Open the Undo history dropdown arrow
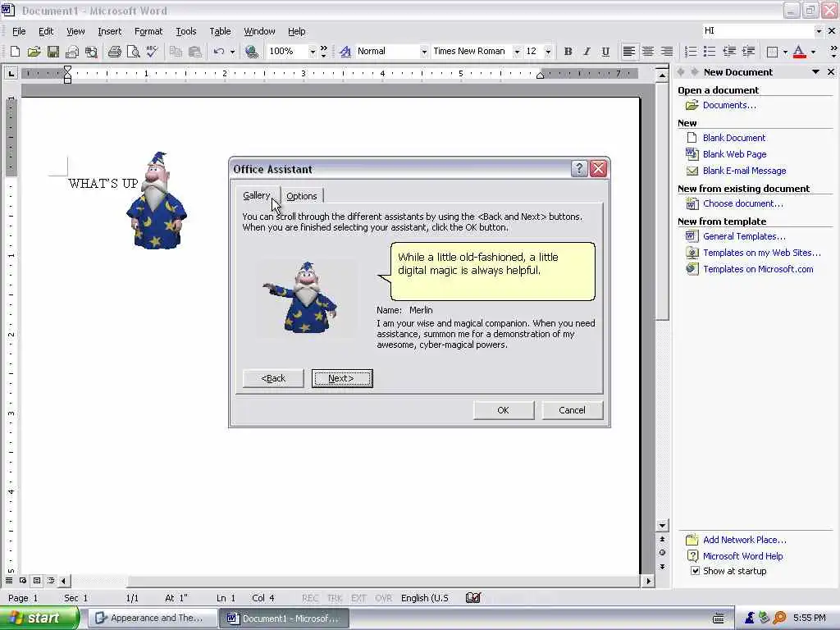The image size is (840, 630). (232, 52)
